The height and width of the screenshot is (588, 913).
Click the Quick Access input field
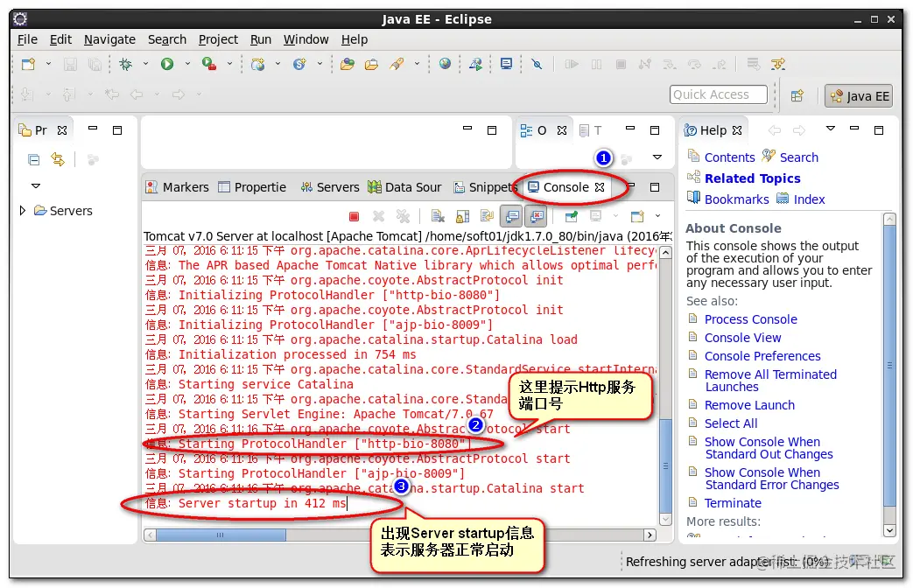point(718,94)
